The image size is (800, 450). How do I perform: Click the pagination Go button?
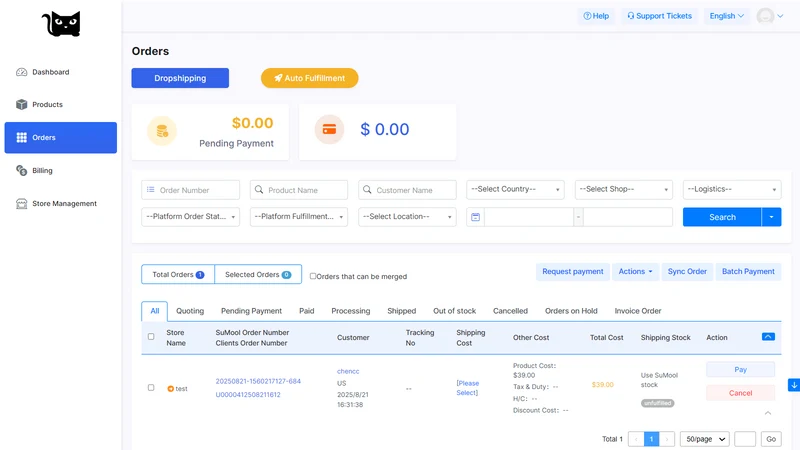[771, 439]
